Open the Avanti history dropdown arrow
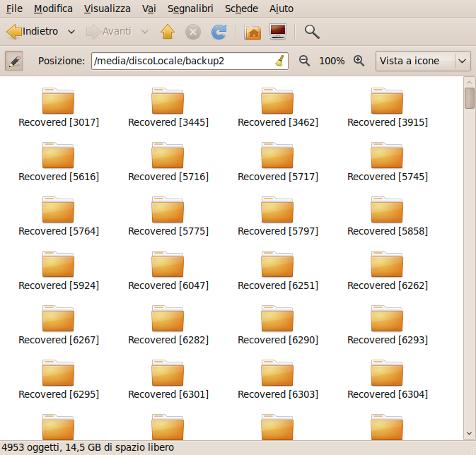Image resolution: width=476 pixels, height=455 pixels. (x=145, y=32)
